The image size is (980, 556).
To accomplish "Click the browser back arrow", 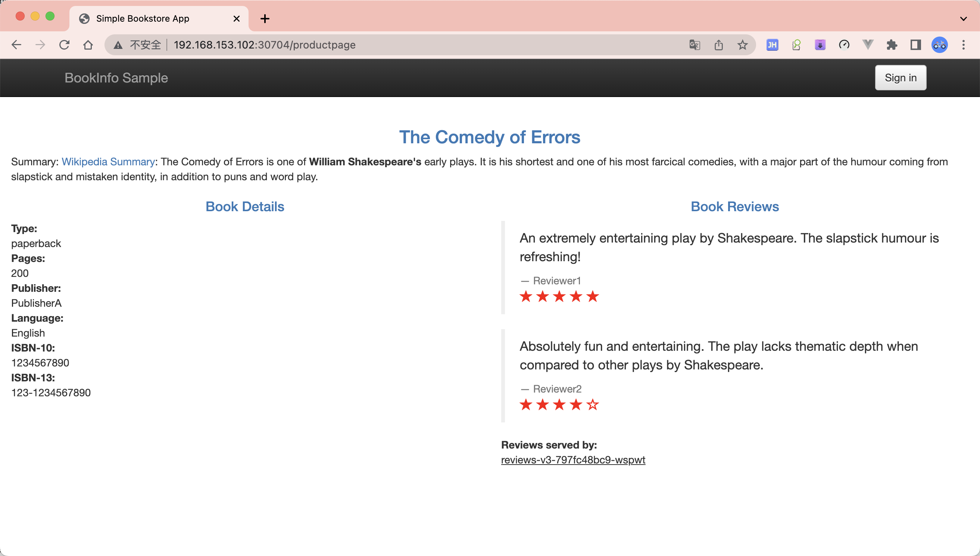I will (x=16, y=45).
